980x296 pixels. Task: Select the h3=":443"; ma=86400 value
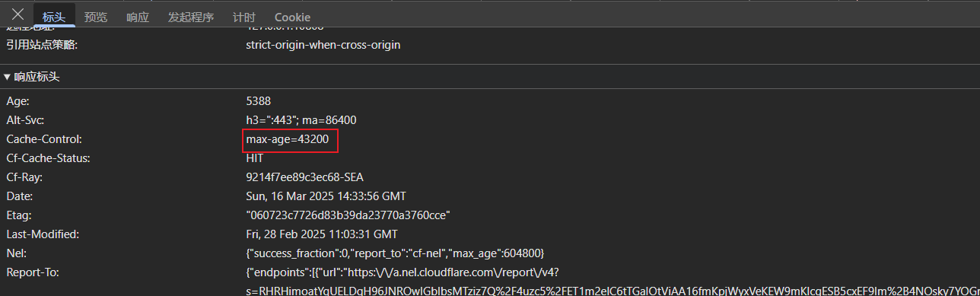[301, 120]
